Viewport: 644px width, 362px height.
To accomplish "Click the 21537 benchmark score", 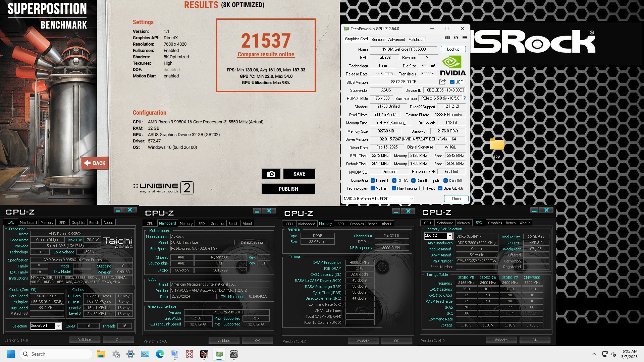I will (266, 41).
